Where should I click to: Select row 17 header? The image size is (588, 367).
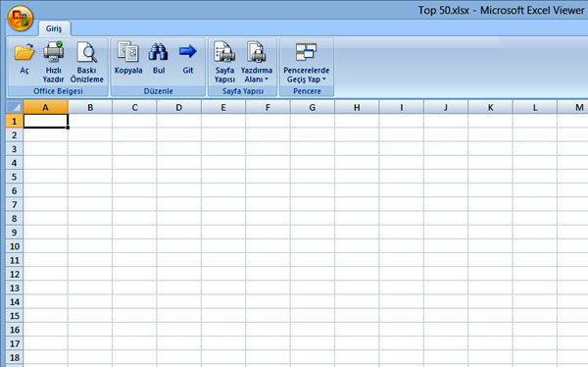tap(15, 343)
